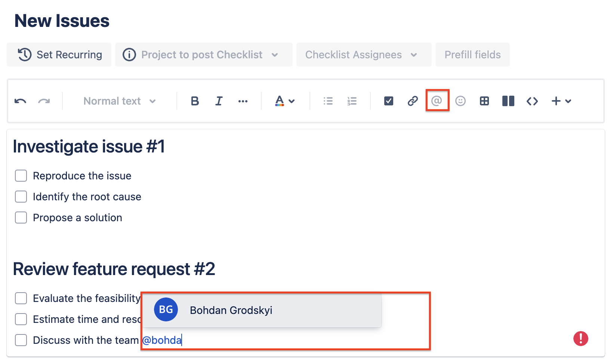
Task: Check the 'Reproduce the issue' checkbox
Action: (x=21, y=176)
